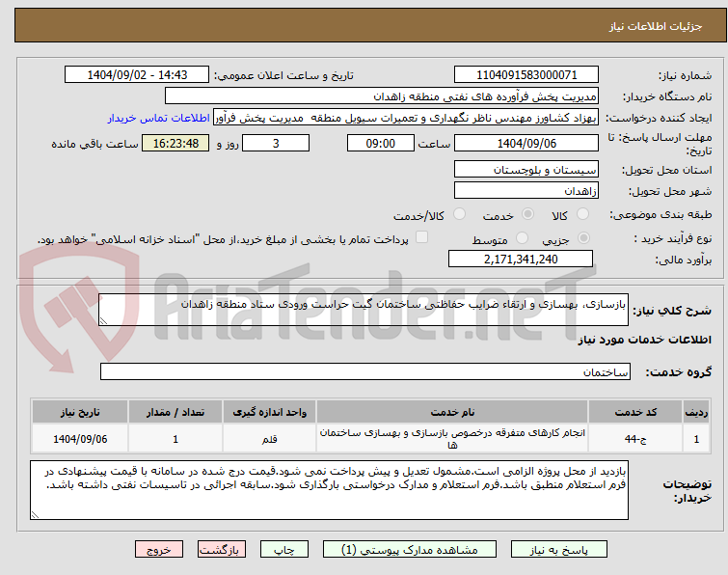The width and height of the screenshot is (728, 575).
Task: Click the deadline time field 09:00
Action: click(x=380, y=143)
